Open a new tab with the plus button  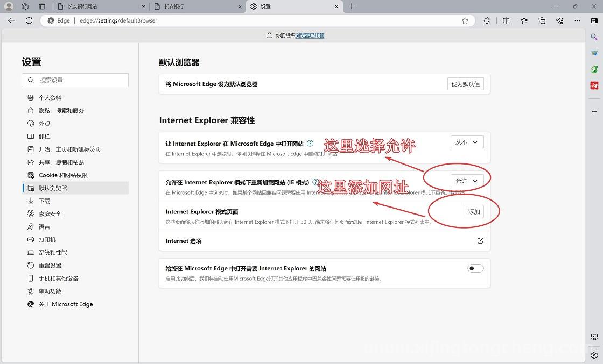pos(351,6)
